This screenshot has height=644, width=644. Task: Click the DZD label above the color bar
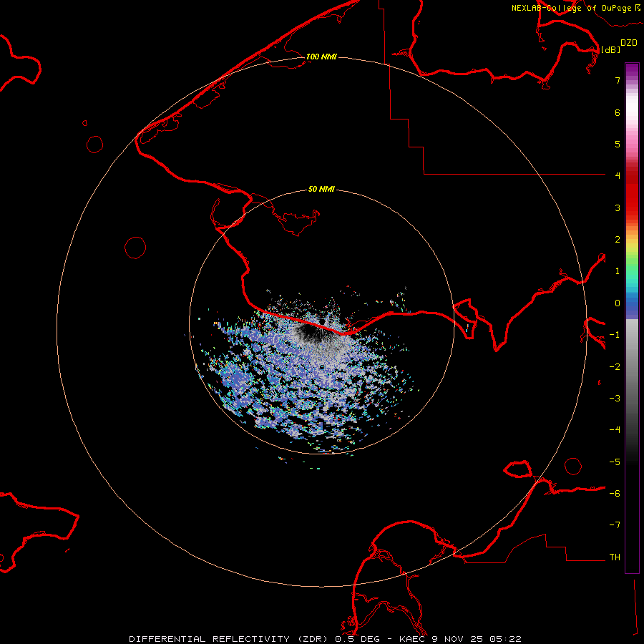(x=629, y=43)
